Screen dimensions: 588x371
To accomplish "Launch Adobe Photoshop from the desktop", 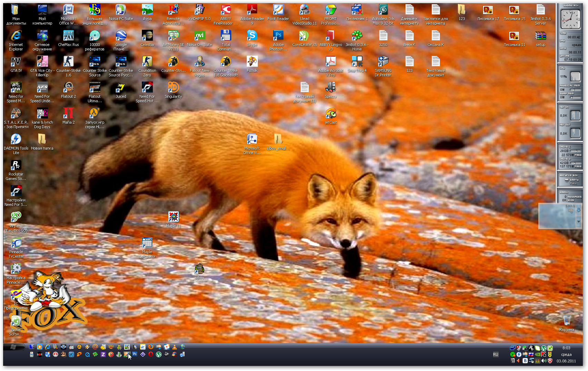I will 278,36.
